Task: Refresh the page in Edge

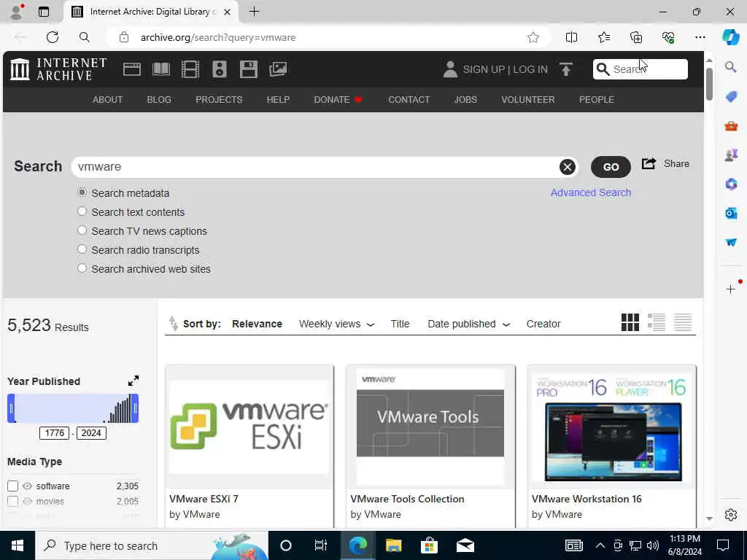Action: click(x=53, y=37)
